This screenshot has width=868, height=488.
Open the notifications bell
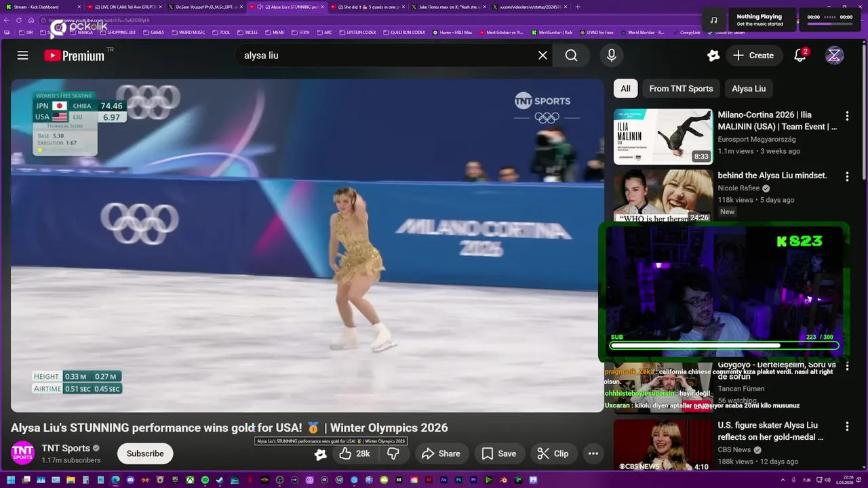tap(800, 56)
